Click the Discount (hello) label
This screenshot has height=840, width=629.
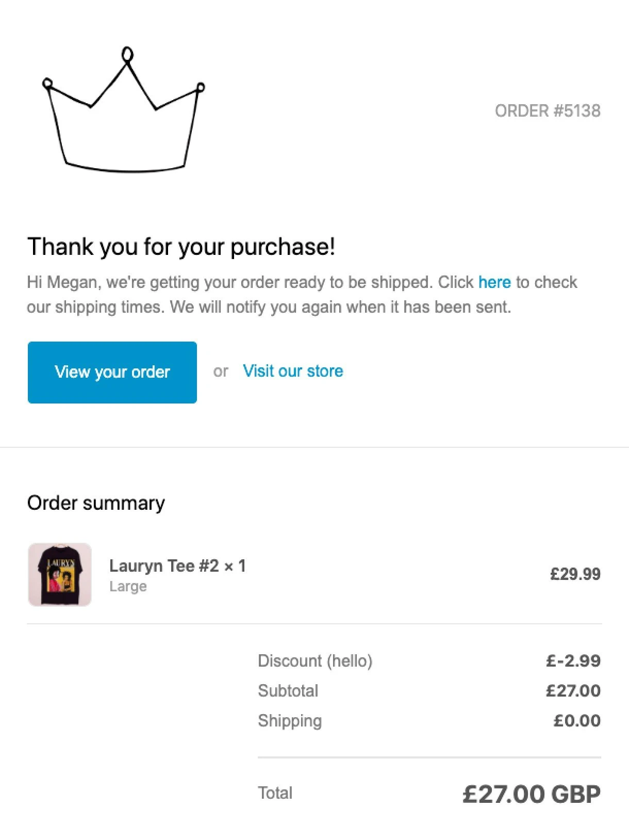click(x=315, y=661)
